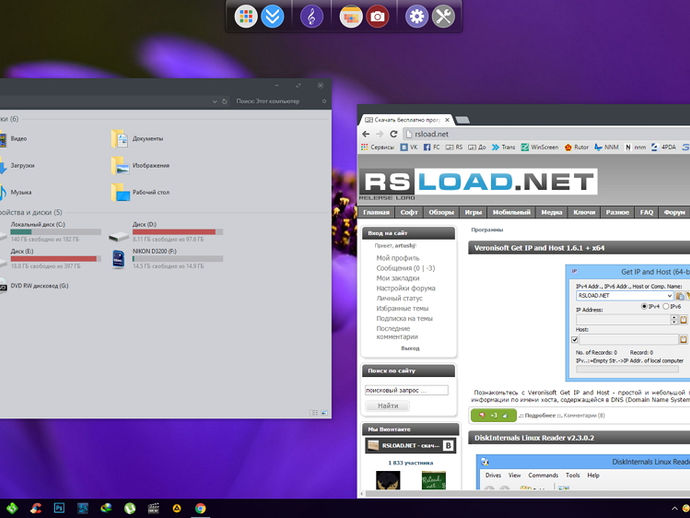Open a new Chrome tab
This screenshot has height=518, width=690.
(462, 120)
